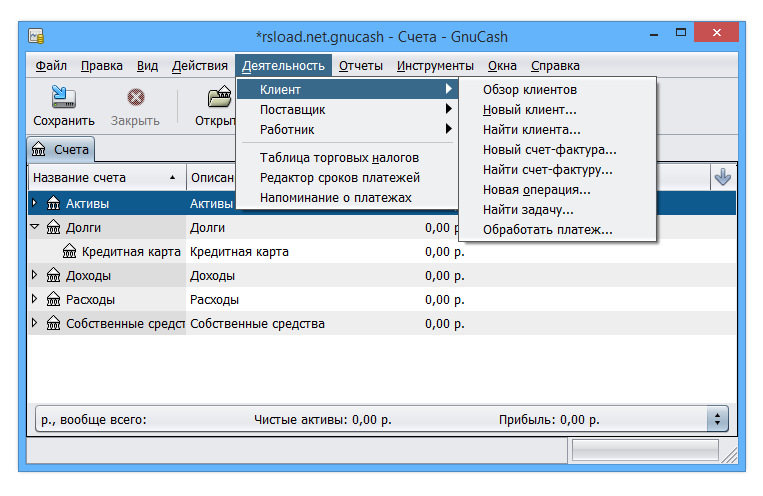This screenshot has height=496, width=763.
Task: Click Прибыль: 0,00 р. summary text
Action: click(x=549, y=420)
